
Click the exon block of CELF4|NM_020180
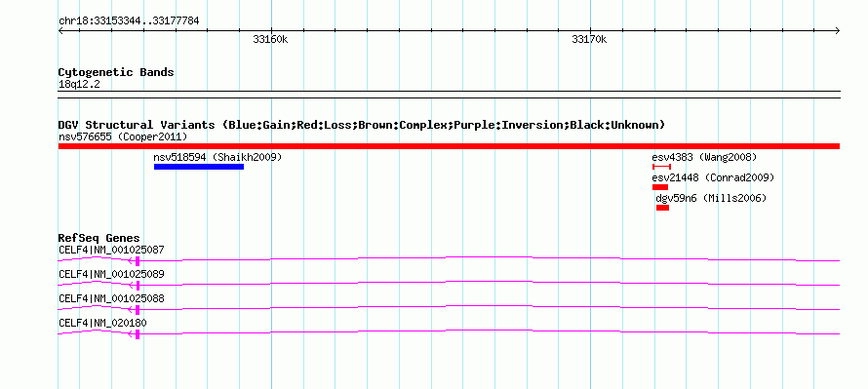coord(138,334)
